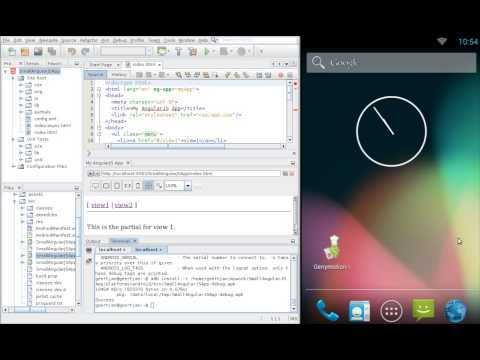Click the New File toolbar icon
The image size is (480, 360).
(x=12, y=52)
